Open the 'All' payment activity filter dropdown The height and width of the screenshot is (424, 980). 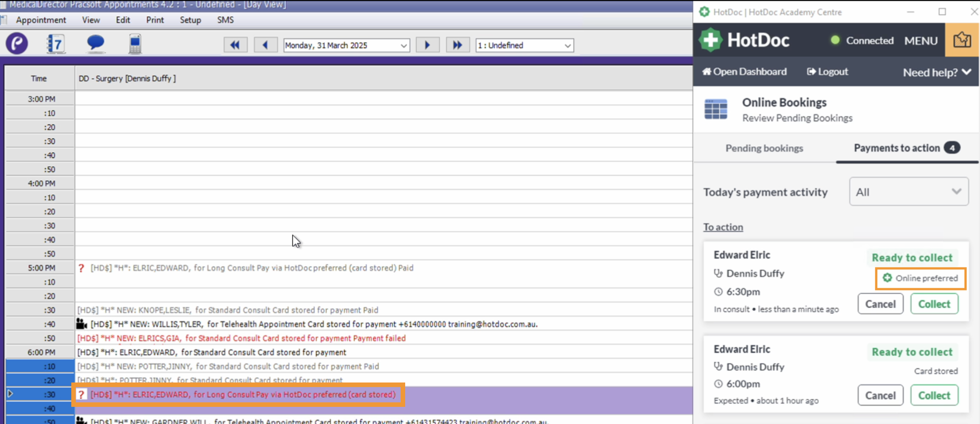click(909, 192)
